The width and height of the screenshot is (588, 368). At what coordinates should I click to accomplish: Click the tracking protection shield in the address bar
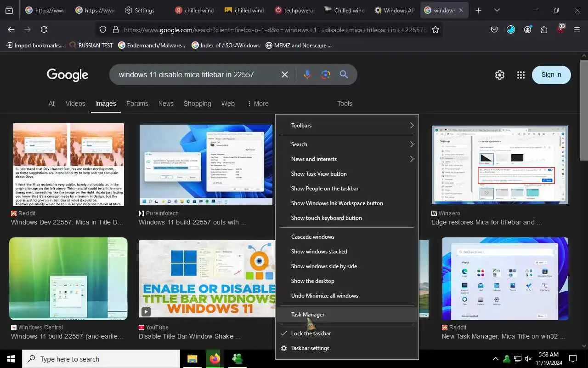click(x=103, y=29)
